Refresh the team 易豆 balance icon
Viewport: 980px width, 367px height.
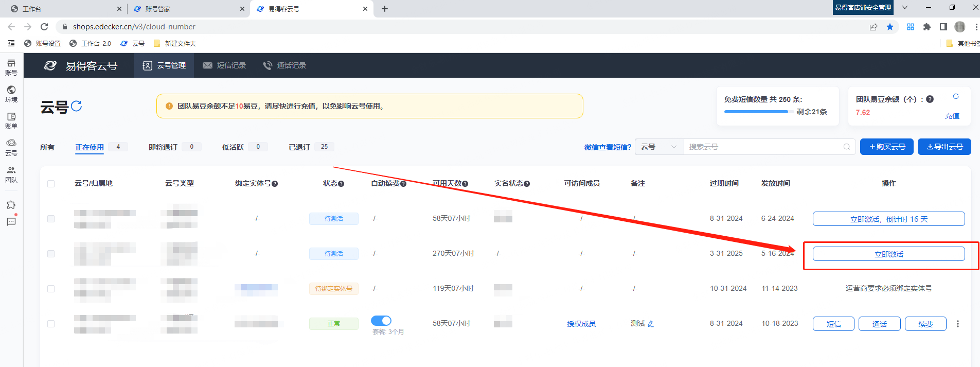(955, 96)
